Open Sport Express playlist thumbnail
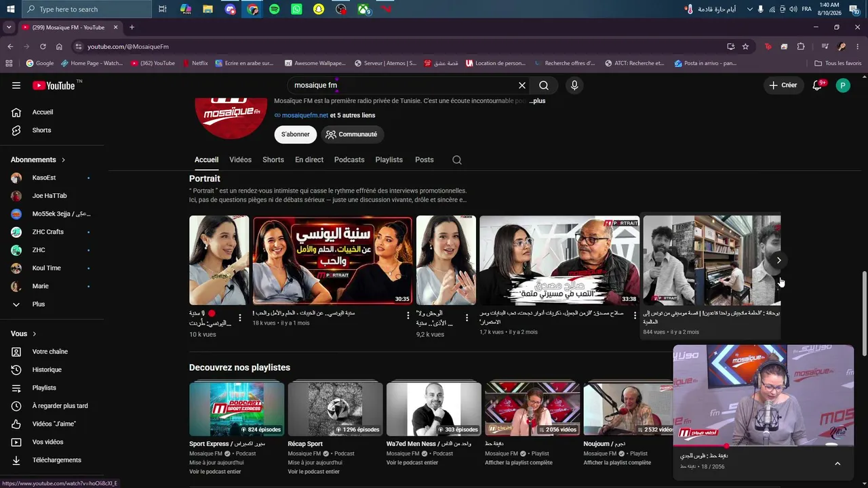Viewport: 868px width, 488px height. [x=237, y=409]
